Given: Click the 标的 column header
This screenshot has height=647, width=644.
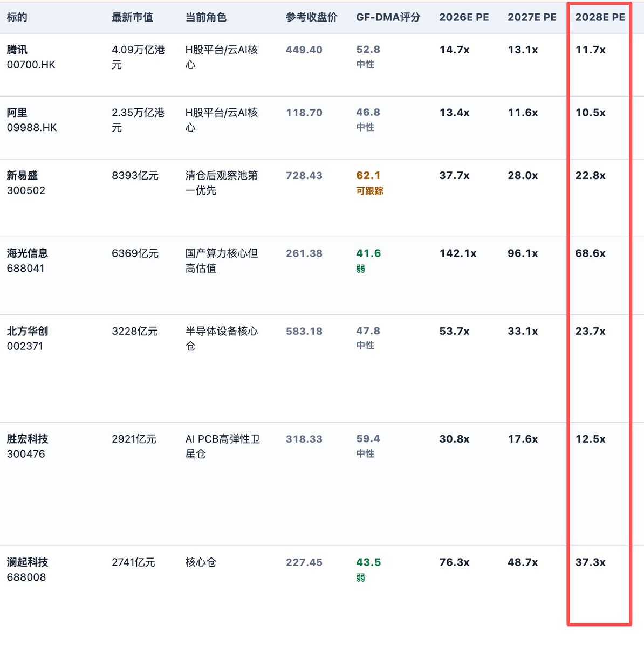Looking at the screenshot, I should [17, 17].
